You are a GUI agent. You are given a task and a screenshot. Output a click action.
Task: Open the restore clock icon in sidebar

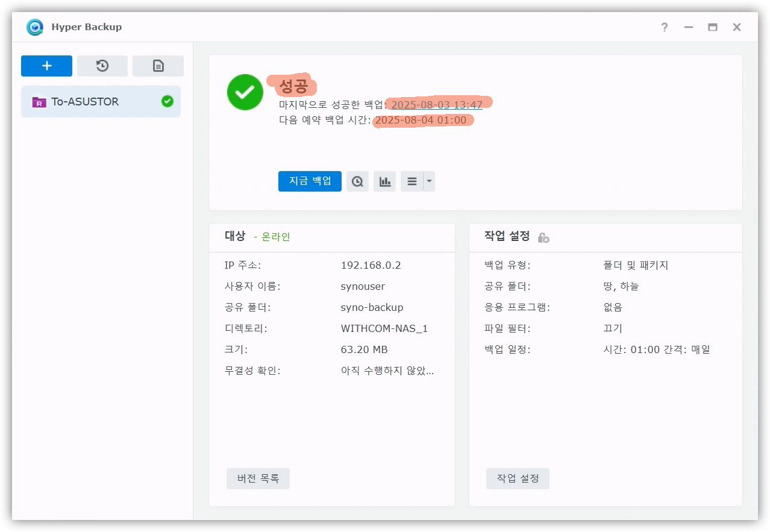click(102, 66)
